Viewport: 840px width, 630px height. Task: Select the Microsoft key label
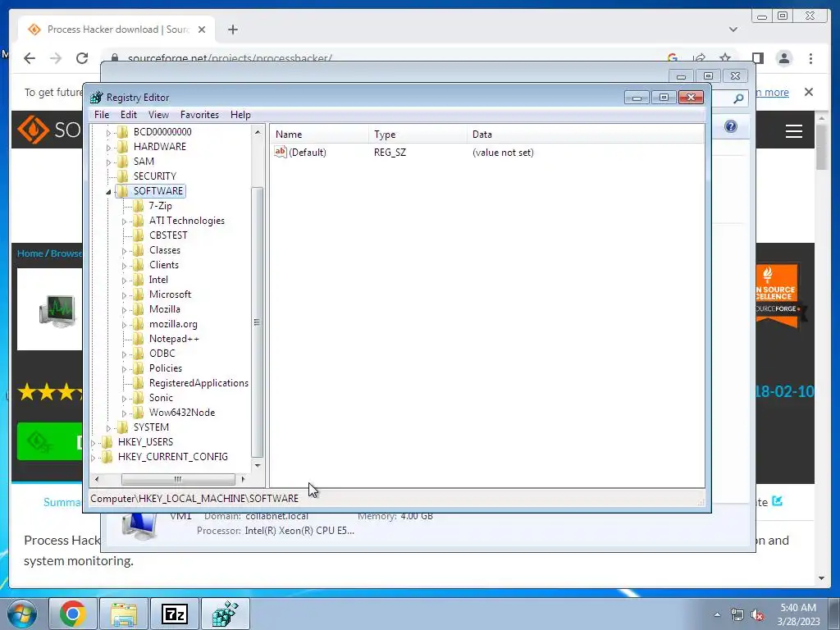[170, 294]
